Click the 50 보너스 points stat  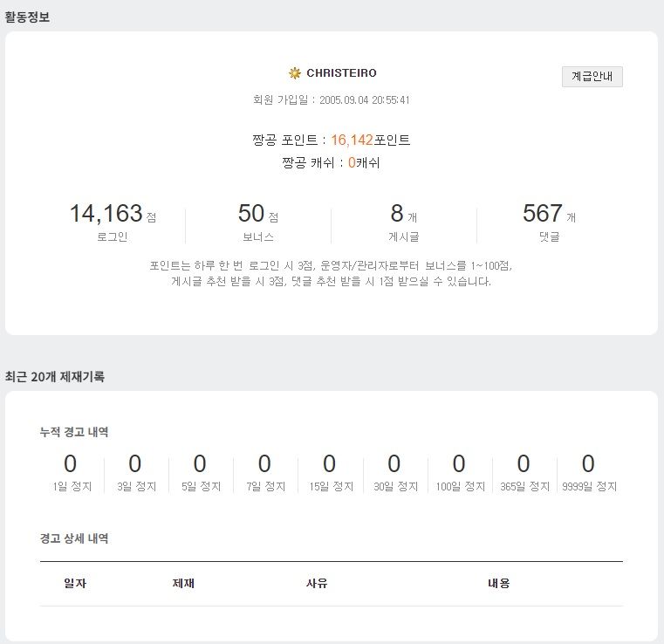click(x=251, y=213)
